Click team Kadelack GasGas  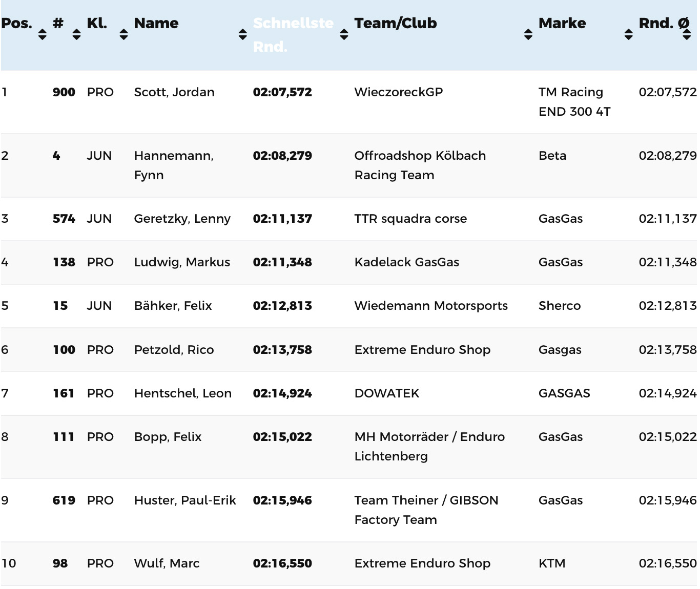click(x=407, y=262)
